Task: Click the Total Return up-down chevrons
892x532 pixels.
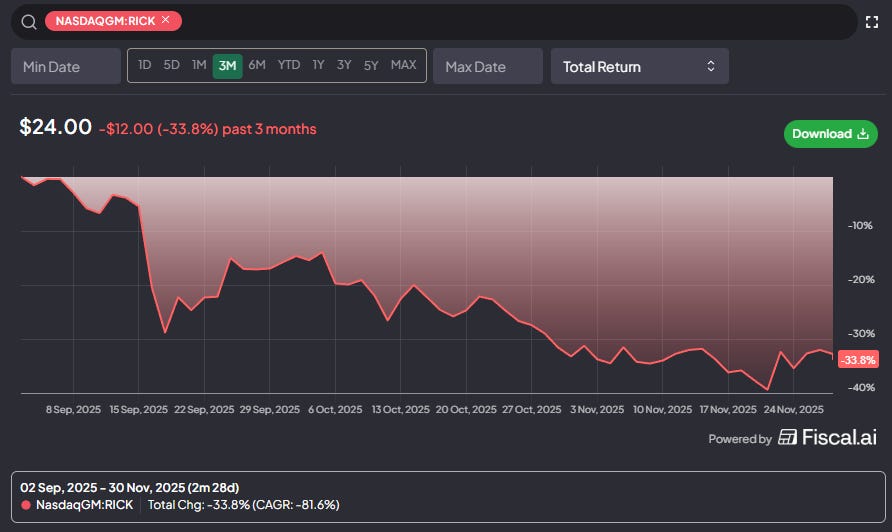Action: (711, 66)
